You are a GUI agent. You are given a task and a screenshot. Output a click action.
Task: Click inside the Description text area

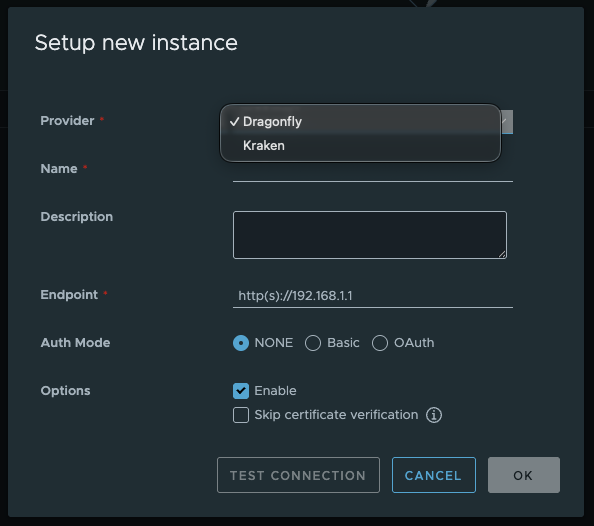370,235
